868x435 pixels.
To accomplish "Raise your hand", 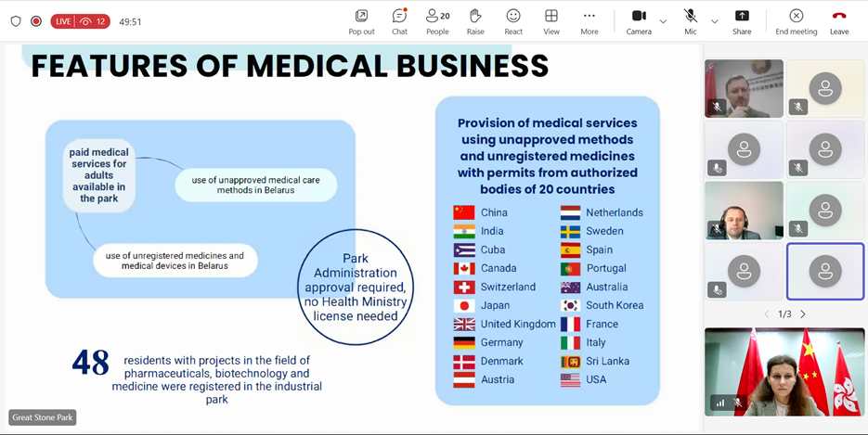I will pos(475,22).
